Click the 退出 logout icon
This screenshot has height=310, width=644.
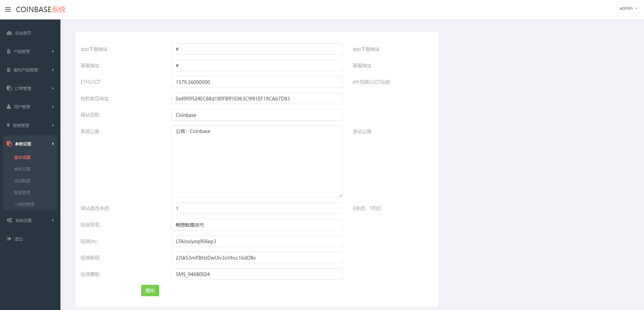(9, 239)
